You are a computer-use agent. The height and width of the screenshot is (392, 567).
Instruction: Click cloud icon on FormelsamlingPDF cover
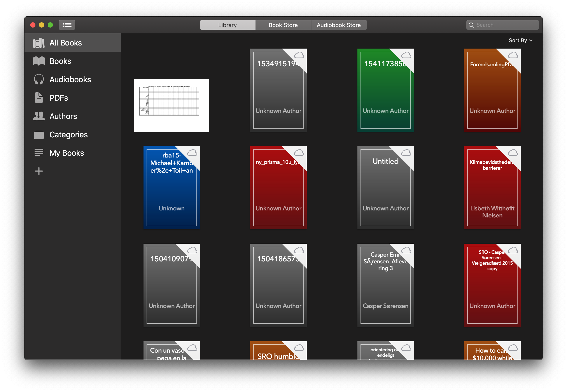pyautogui.click(x=513, y=55)
